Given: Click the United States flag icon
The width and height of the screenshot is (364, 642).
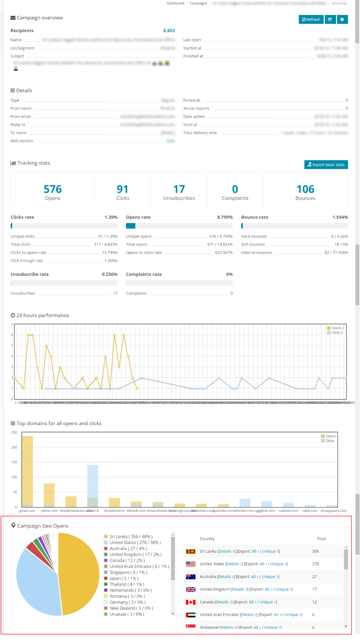Looking at the screenshot, I should pos(190,564).
